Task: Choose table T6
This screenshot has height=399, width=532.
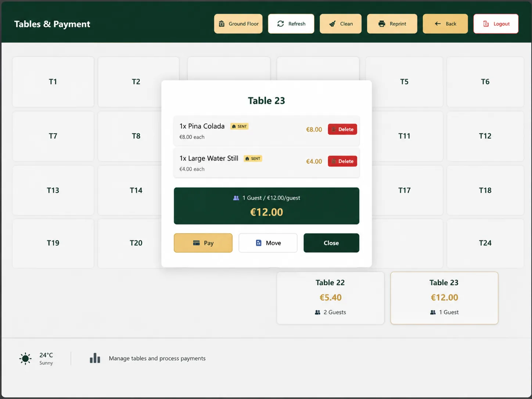Action: (x=485, y=82)
